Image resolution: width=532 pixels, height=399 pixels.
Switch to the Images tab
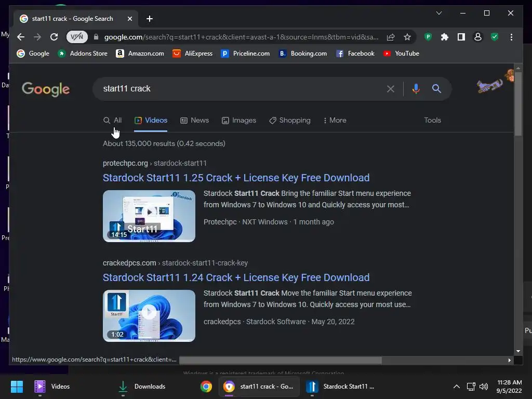coord(239,121)
